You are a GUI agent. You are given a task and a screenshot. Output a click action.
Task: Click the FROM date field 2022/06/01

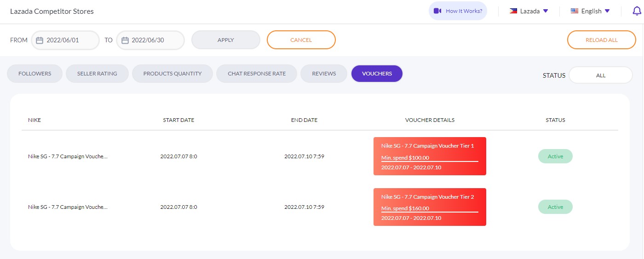point(65,40)
